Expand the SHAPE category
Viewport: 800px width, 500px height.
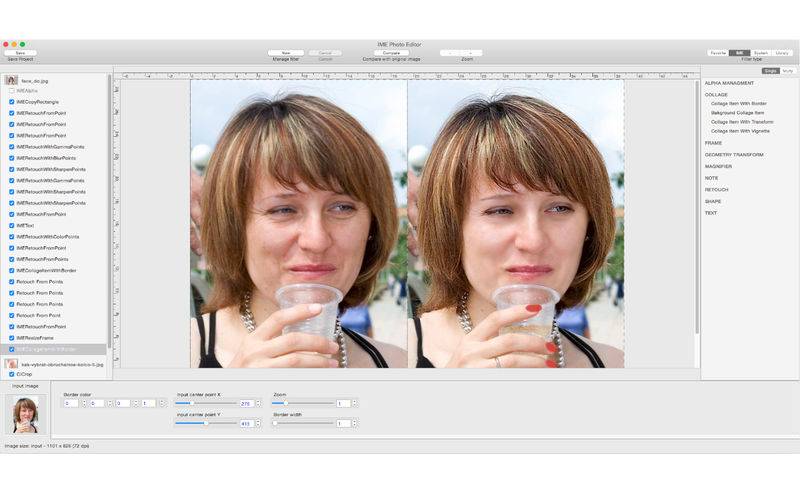713,202
